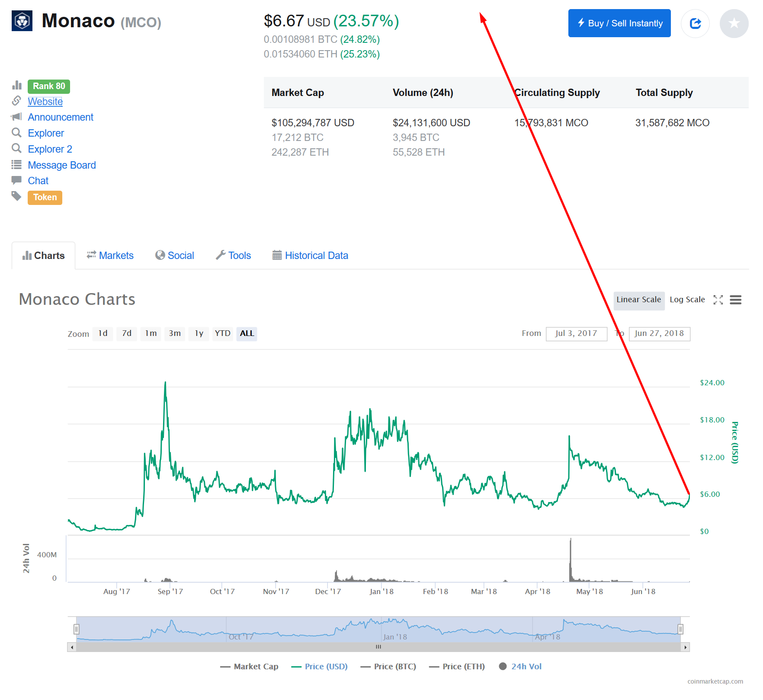Viewport: 763px width, 700px height.
Task: Set chart zoom to 1d
Action: tap(103, 334)
